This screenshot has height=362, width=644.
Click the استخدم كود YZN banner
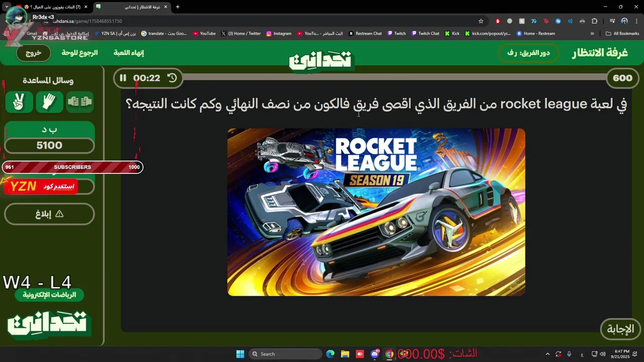coord(41,187)
